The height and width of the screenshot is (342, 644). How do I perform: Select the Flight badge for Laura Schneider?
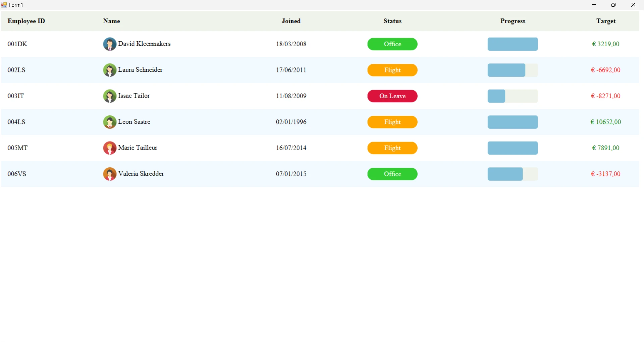coord(392,70)
